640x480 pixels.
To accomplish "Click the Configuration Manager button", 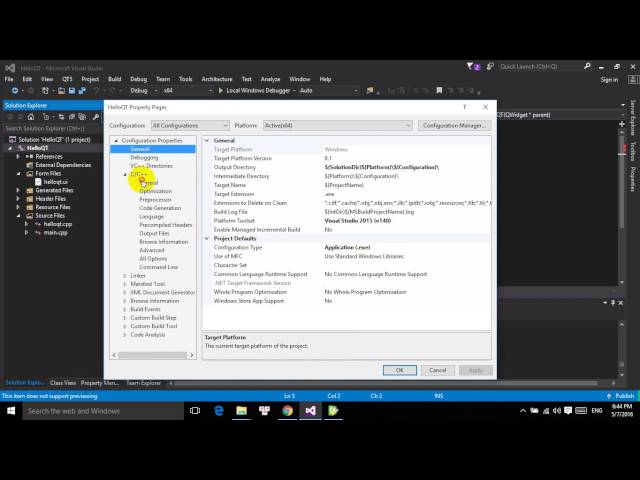I will coord(454,126).
